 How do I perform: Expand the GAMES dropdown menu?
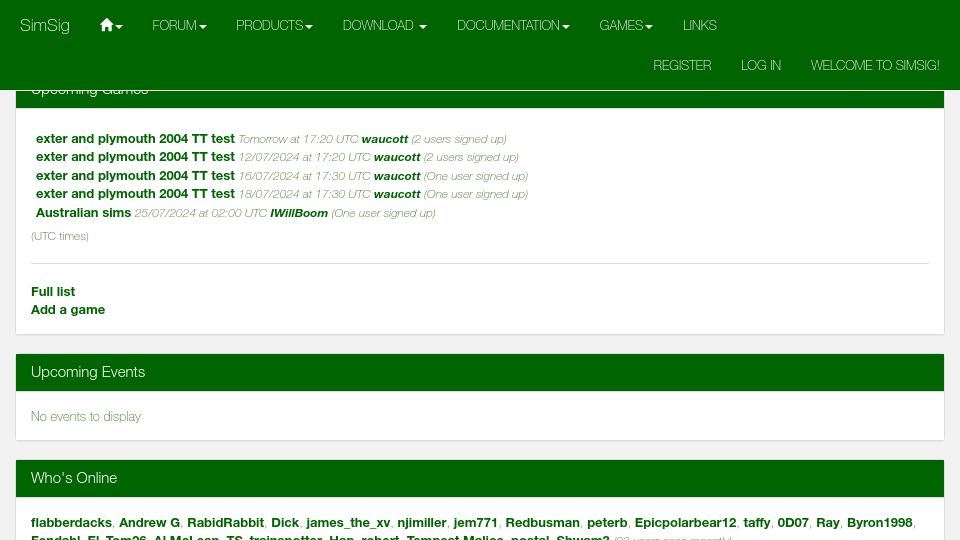coord(626,25)
